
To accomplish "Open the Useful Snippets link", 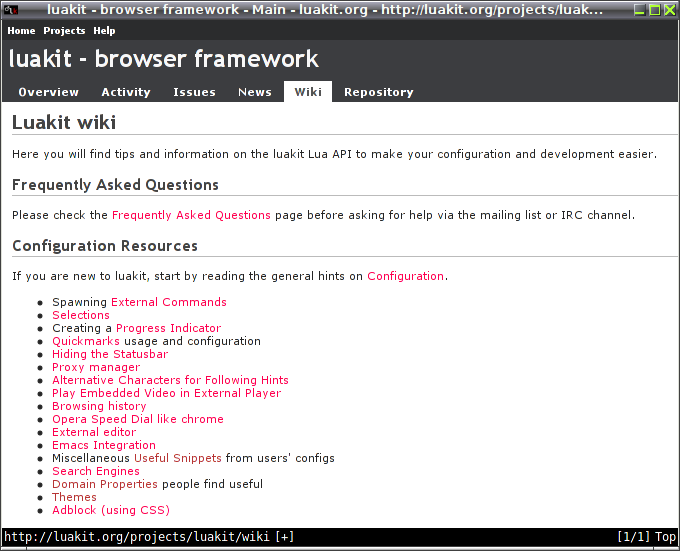I will [x=178, y=458].
